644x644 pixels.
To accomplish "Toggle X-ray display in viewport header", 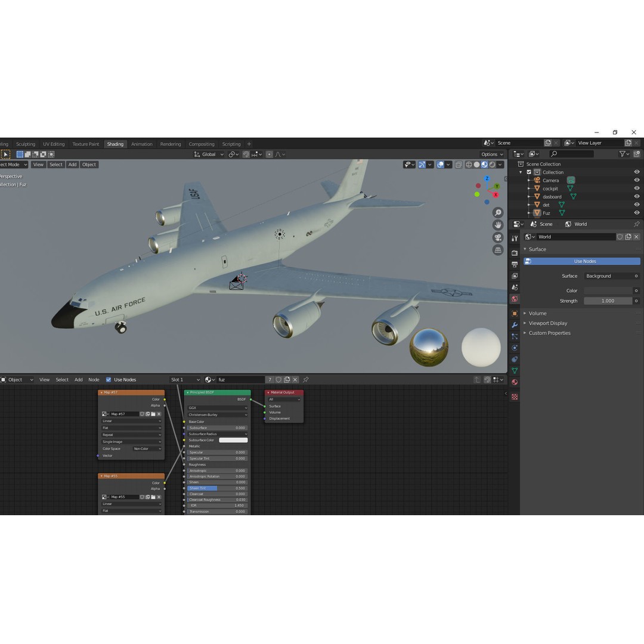I will [x=459, y=165].
